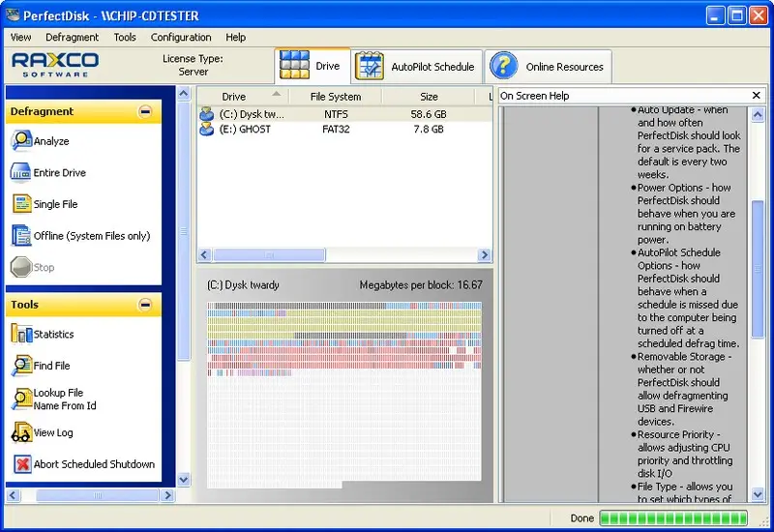Click the FAT32 file system cell
This screenshot has width=774, height=532.
336,130
